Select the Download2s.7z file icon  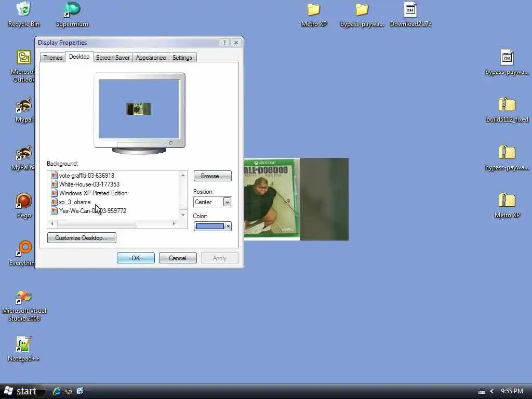[410, 14]
